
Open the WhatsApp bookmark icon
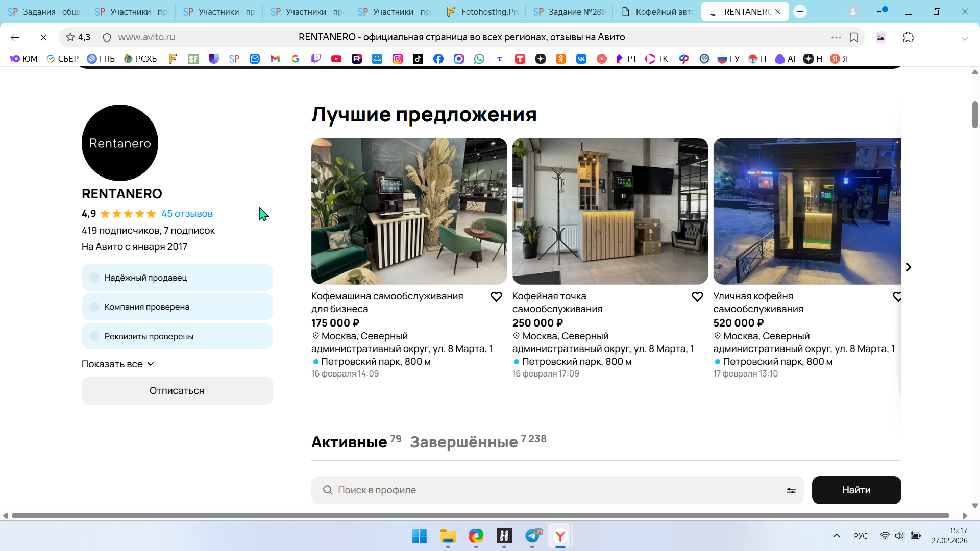coord(479,59)
